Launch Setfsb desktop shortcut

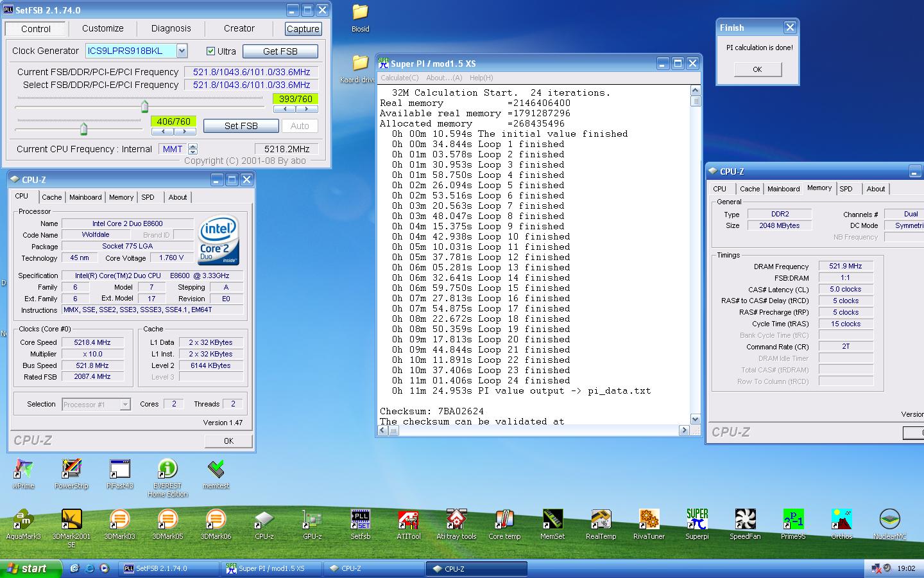point(360,525)
